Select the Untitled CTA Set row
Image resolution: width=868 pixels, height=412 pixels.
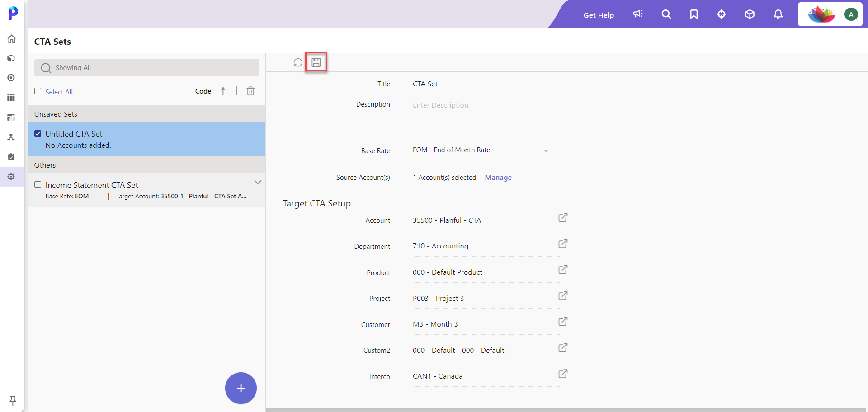pyautogui.click(x=147, y=140)
